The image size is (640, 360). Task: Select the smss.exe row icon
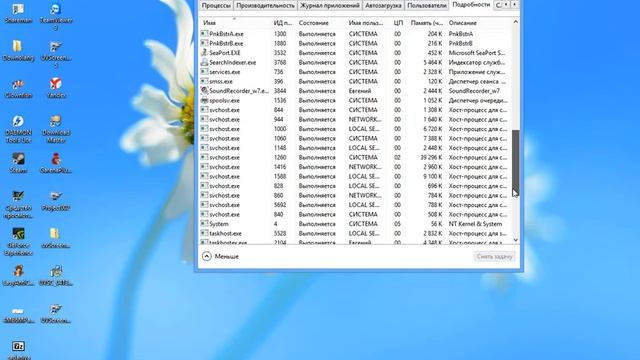(204, 81)
